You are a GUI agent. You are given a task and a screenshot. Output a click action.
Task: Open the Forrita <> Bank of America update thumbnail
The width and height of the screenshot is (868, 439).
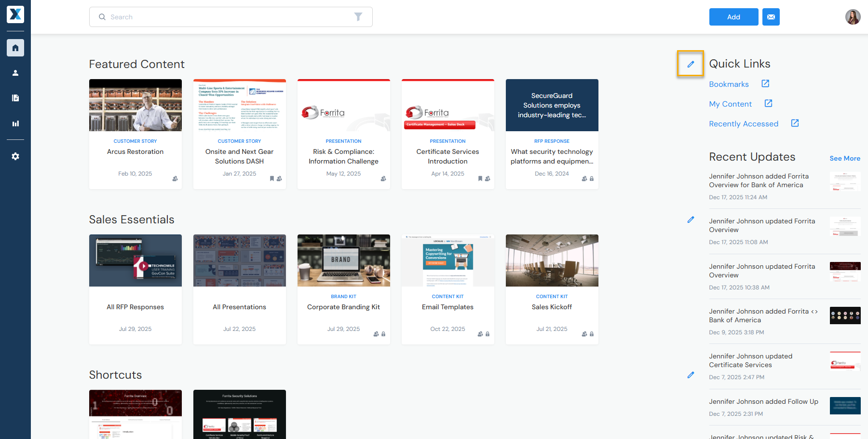tap(845, 316)
